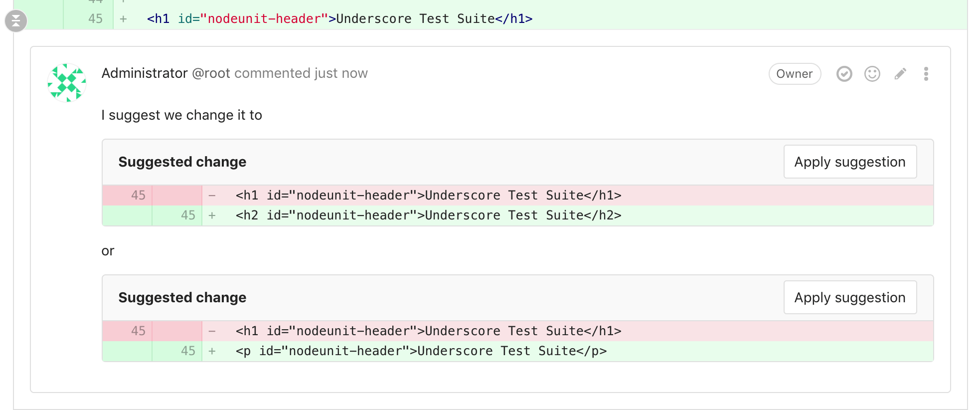The height and width of the screenshot is (410, 980).
Task: Click the 'just now' comment timestamp
Action: [341, 73]
